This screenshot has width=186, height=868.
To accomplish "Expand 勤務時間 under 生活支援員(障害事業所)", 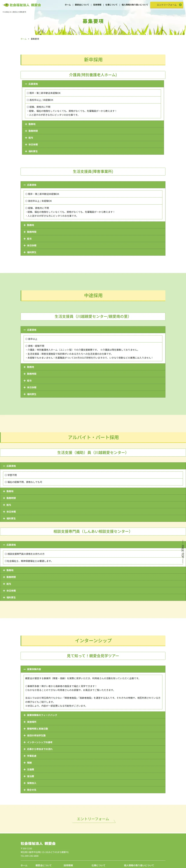I will [93, 232].
